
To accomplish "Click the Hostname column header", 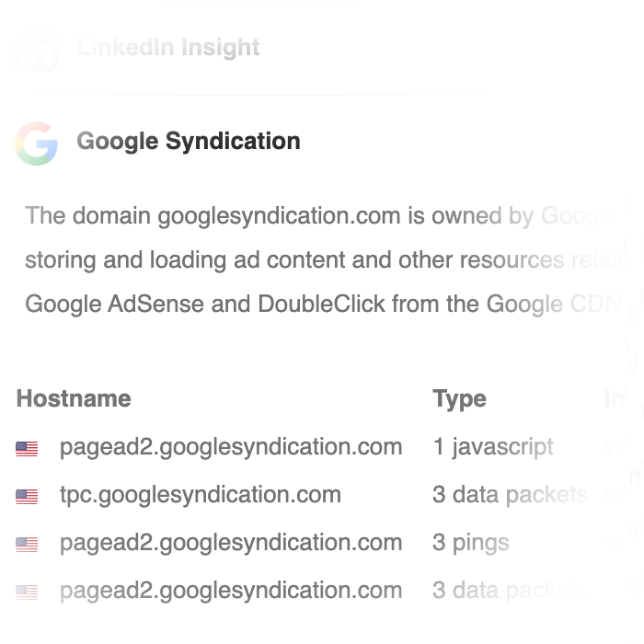I will (x=74, y=398).
